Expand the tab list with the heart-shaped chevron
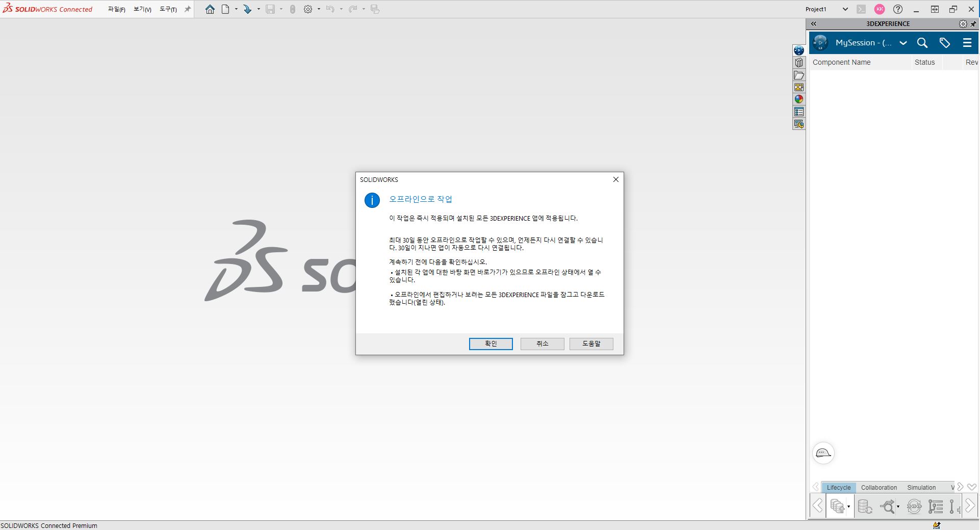Image resolution: width=980 pixels, height=530 pixels. (x=972, y=487)
